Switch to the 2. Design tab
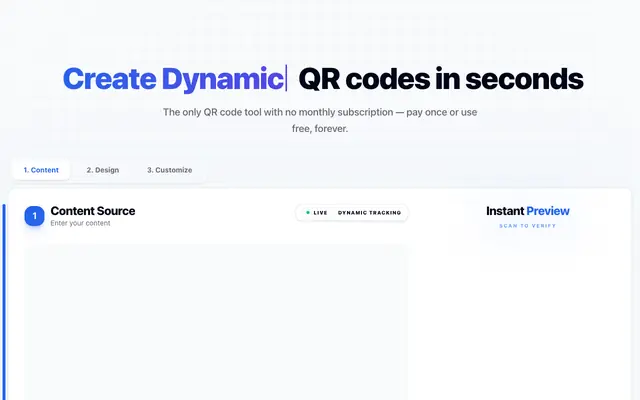640x400 pixels. 103,170
